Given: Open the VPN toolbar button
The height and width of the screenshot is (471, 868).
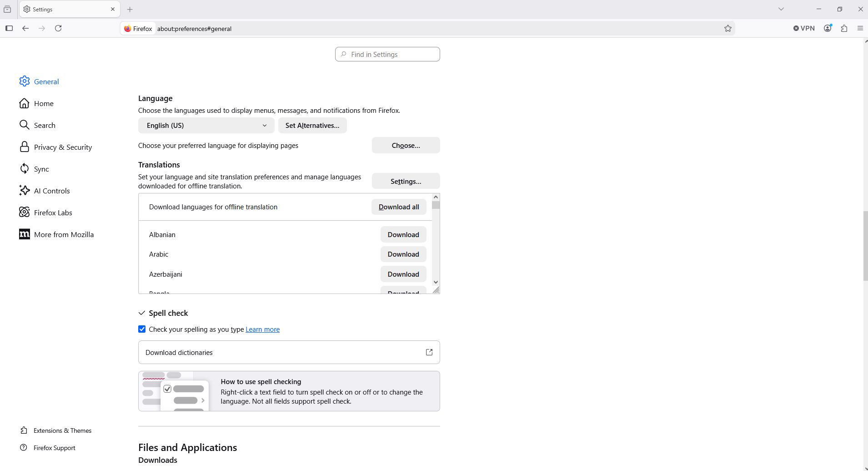Looking at the screenshot, I should tap(804, 28).
